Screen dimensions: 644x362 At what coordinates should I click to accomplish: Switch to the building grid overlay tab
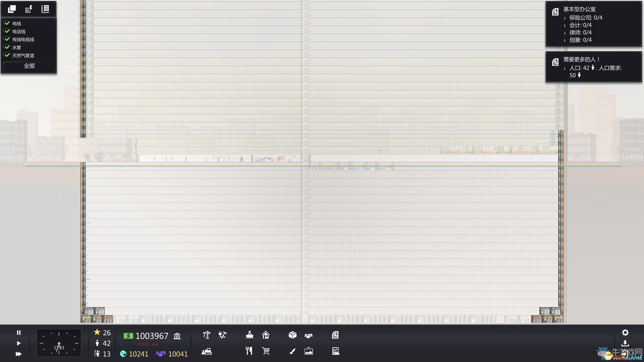[x=45, y=9]
